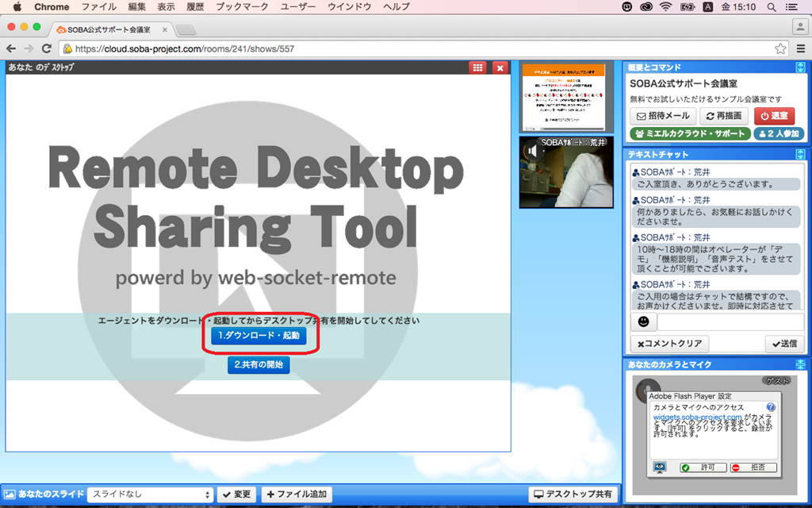Select the SOBA公式サポート会議室 browser tab
This screenshot has width=812, height=508.
pos(111,29)
